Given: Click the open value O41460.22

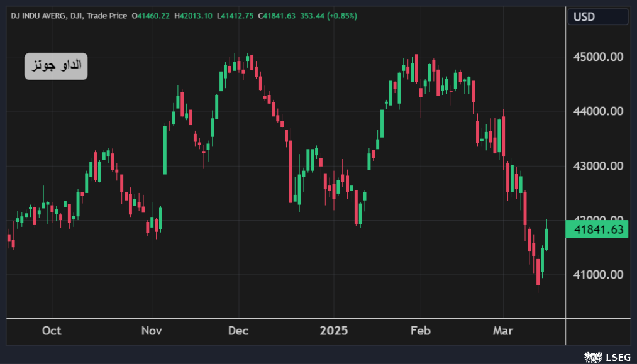Looking at the screenshot, I should (x=151, y=16).
